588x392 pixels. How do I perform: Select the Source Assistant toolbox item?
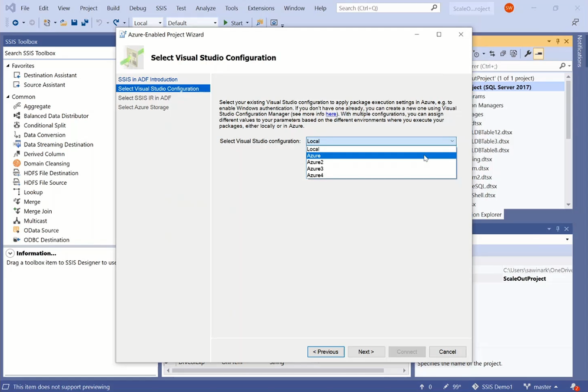click(x=44, y=85)
